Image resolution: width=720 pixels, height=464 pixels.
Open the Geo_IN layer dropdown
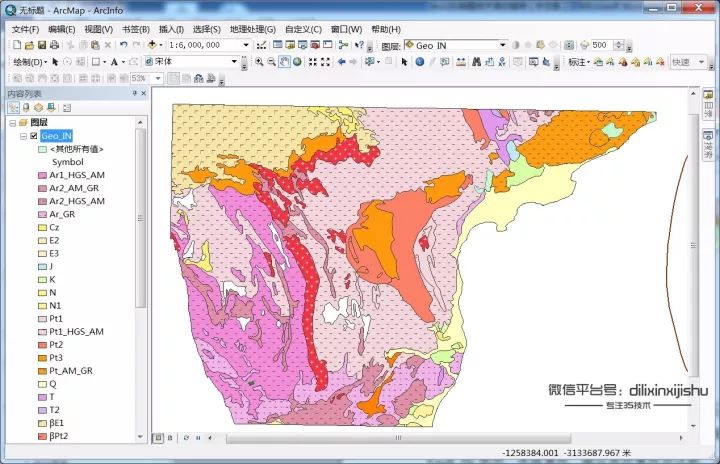(x=503, y=45)
